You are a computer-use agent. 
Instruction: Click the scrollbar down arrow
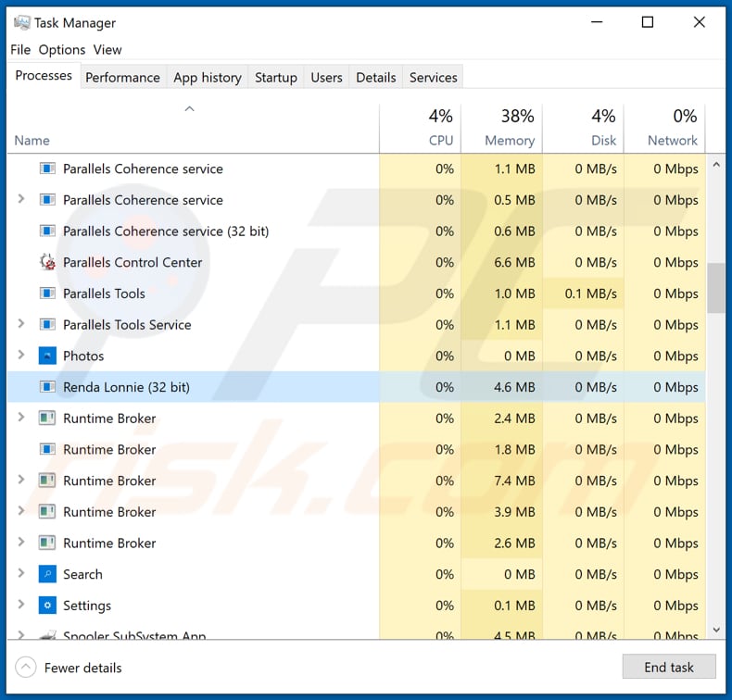pyautogui.click(x=716, y=630)
